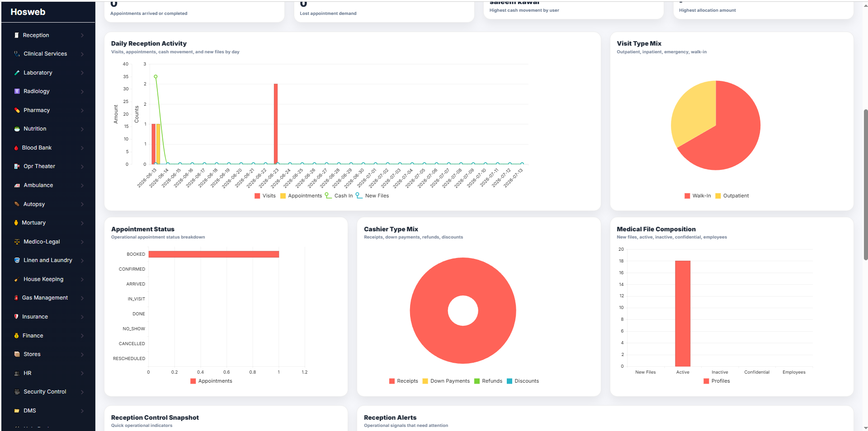Click the Hosweb logo link

point(28,12)
